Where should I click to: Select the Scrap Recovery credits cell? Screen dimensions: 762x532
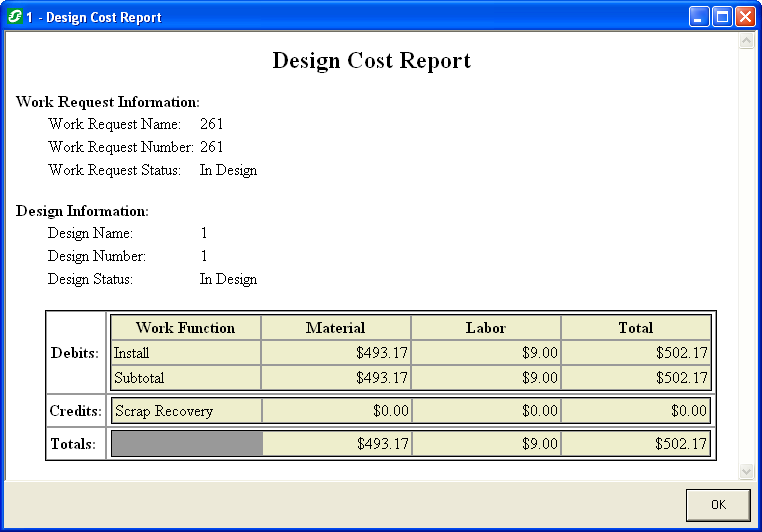185,411
